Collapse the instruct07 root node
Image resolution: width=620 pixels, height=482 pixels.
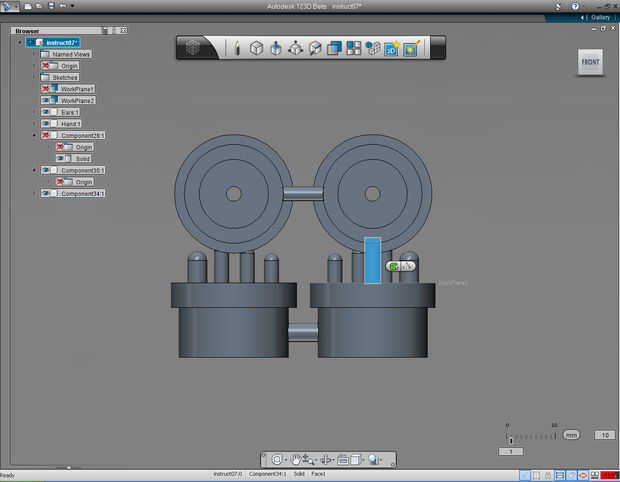point(20,43)
